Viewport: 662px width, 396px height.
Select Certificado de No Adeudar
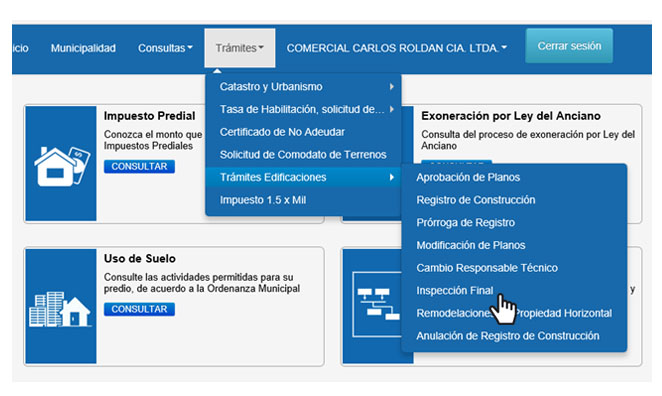(303, 132)
